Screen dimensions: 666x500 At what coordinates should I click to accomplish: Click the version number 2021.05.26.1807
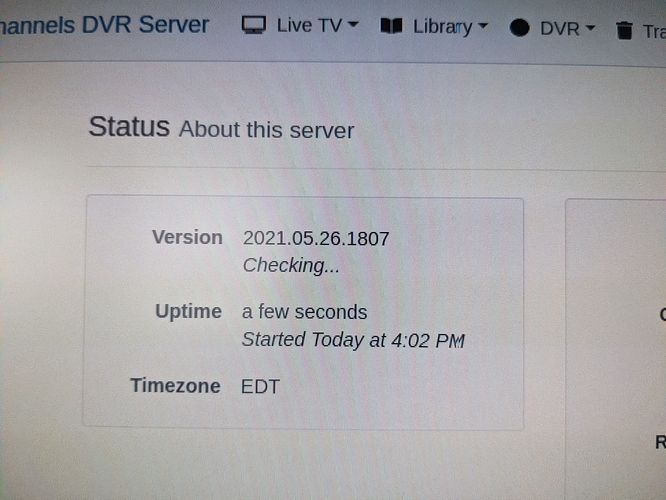pos(316,238)
